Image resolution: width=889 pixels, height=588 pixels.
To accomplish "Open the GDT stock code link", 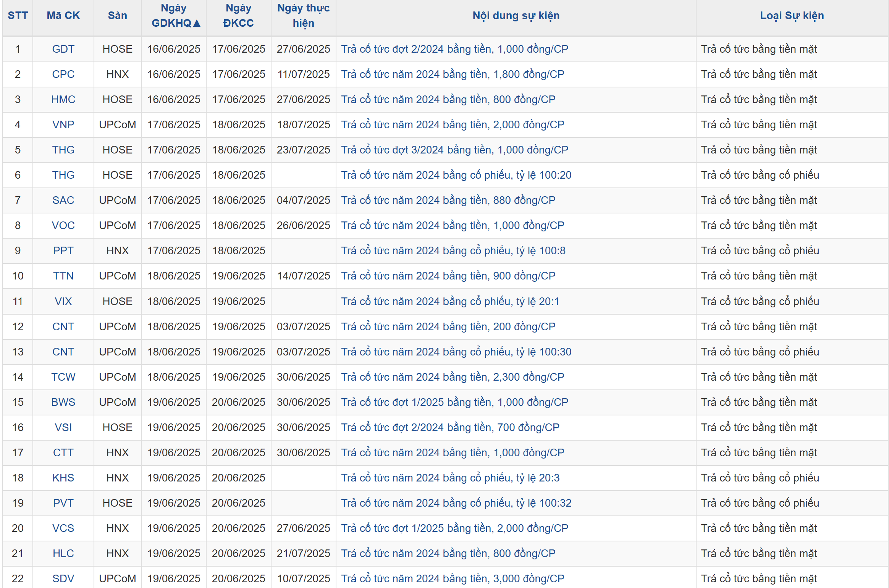I will pos(63,49).
